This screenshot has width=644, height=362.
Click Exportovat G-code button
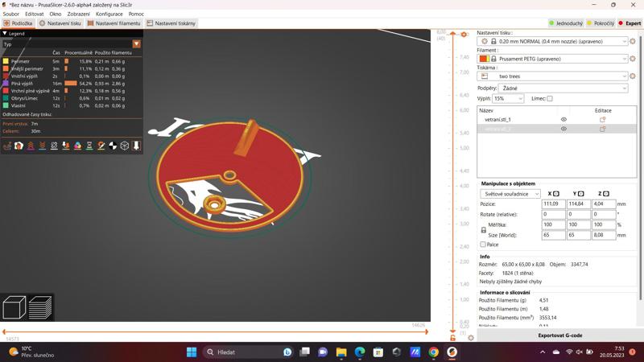559,335
